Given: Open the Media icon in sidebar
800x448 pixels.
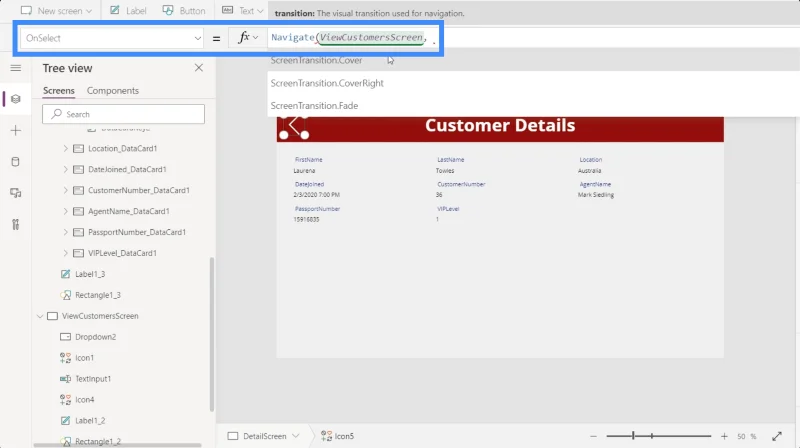Looking at the screenshot, I should click(16, 193).
